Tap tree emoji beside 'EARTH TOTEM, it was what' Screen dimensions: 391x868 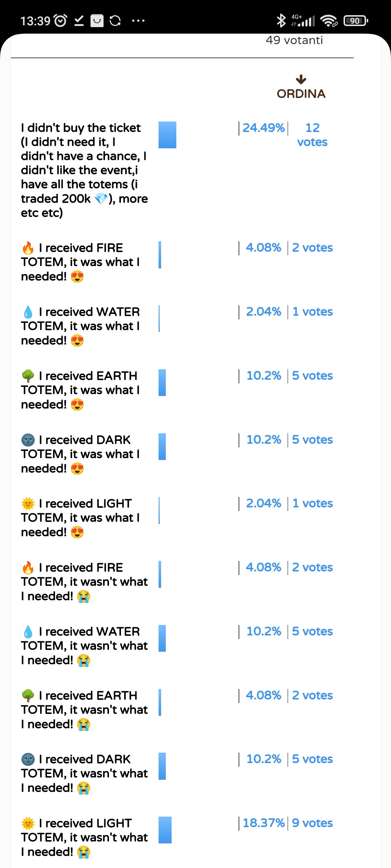click(x=28, y=376)
